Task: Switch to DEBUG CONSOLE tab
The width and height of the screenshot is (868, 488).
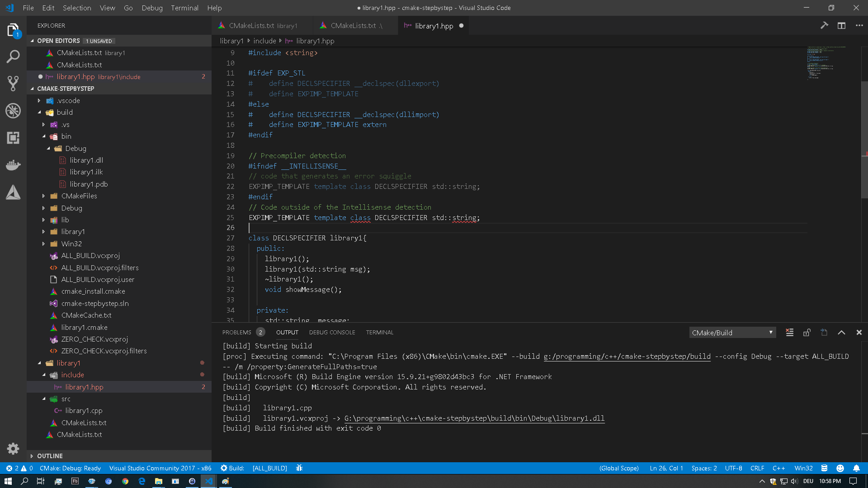Action: click(x=332, y=333)
